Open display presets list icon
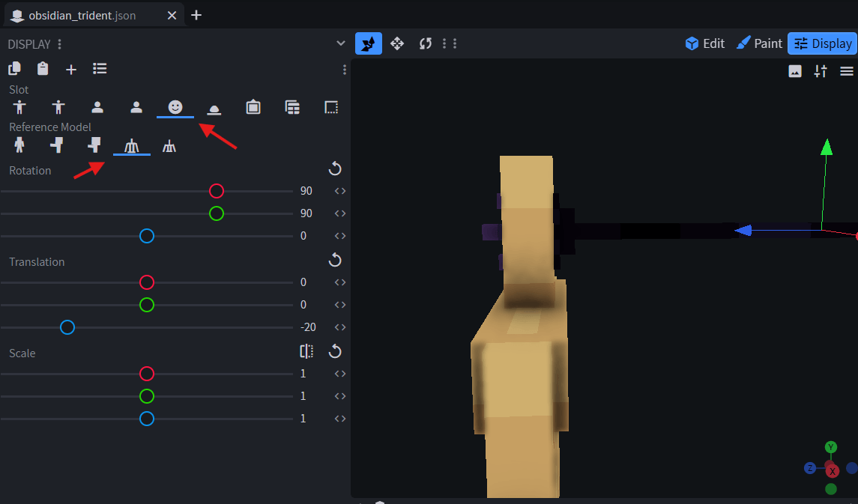The image size is (858, 504). [x=100, y=69]
